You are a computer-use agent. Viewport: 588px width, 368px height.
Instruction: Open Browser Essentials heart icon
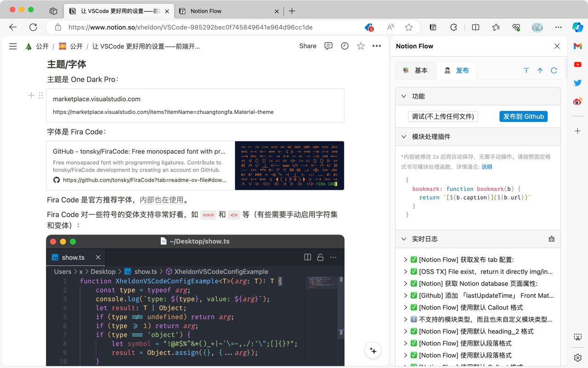coord(517,27)
